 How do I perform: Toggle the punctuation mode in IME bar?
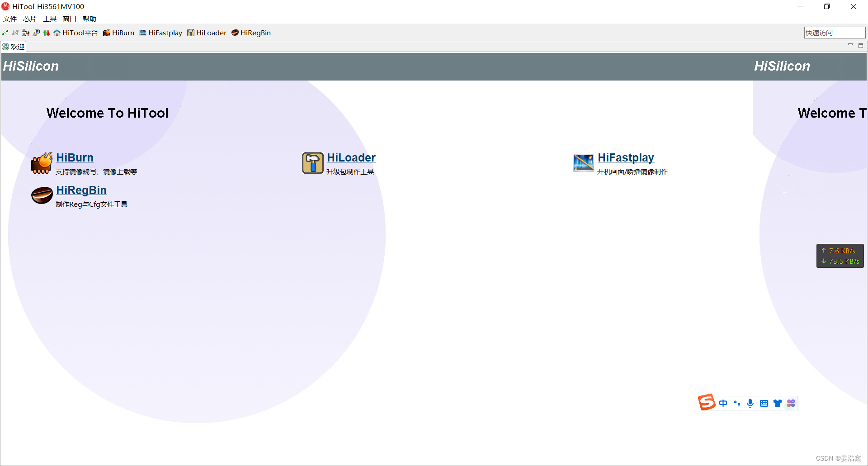(737, 403)
